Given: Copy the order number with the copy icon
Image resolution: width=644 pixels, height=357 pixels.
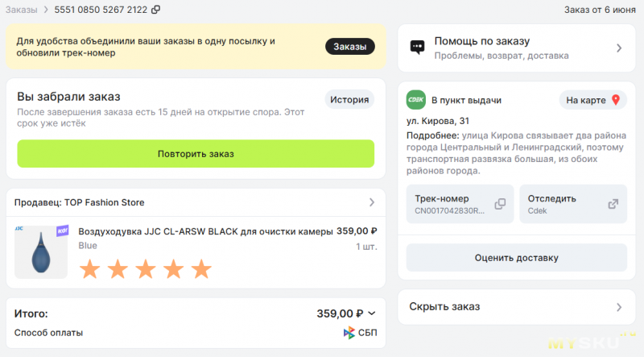Looking at the screenshot, I should [155, 10].
